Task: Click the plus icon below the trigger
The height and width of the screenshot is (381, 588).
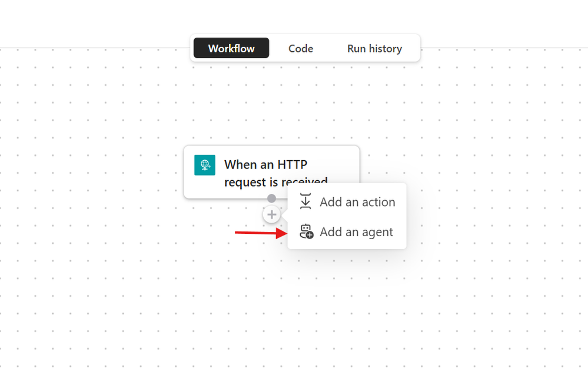Action: 272,214
